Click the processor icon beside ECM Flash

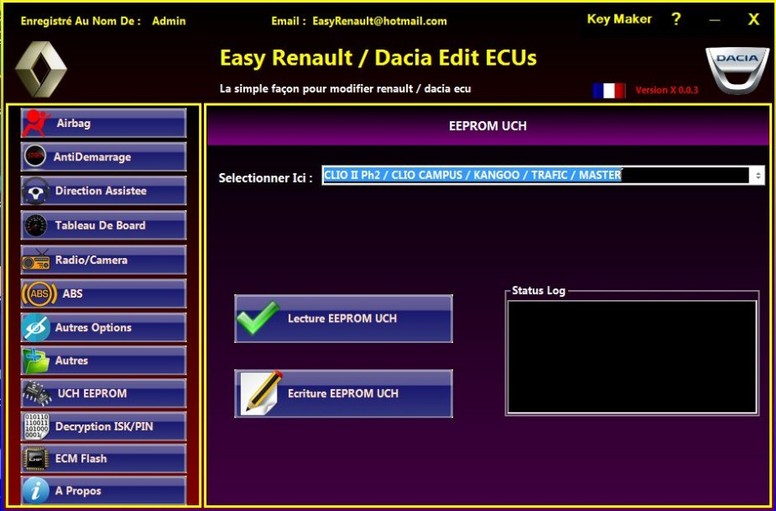pyautogui.click(x=36, y=459)
